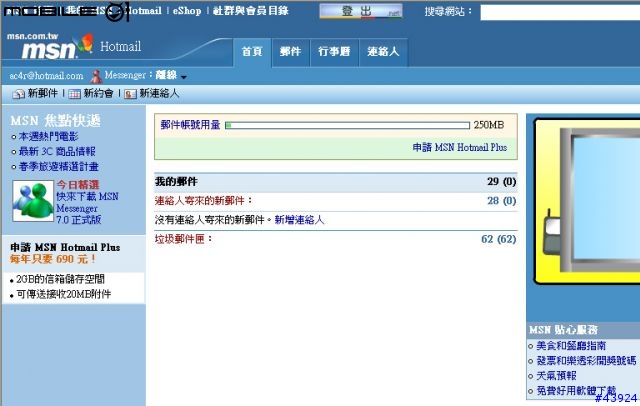
Task: Click 新連絡人 toolbar link
Action: pyautogui.click(x=159, y=93)
